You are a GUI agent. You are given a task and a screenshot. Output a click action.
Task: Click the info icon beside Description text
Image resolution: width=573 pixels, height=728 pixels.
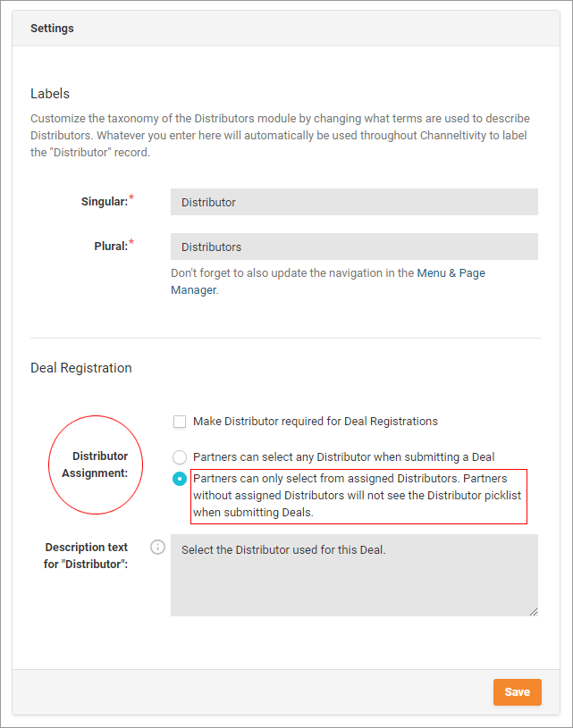157,547
